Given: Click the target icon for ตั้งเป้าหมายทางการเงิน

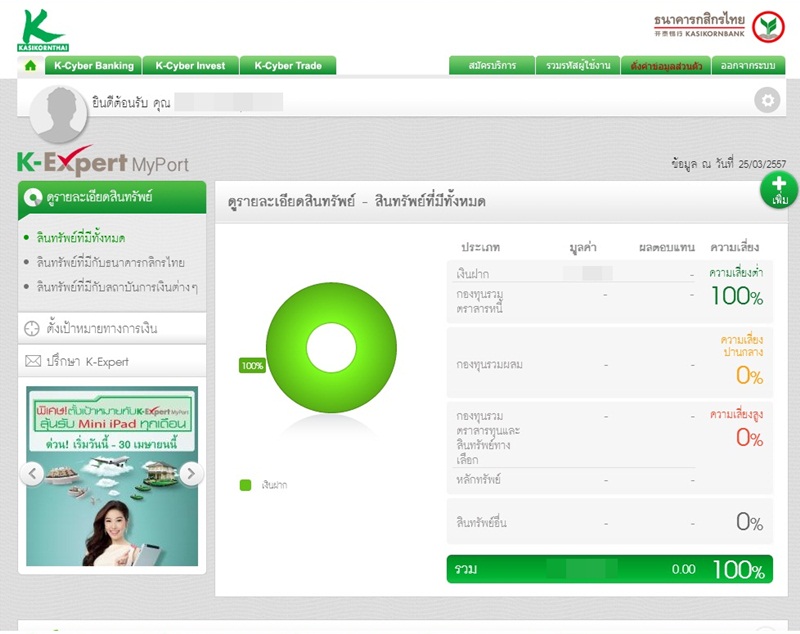Looking at the screenshot, I should [32, 328].
